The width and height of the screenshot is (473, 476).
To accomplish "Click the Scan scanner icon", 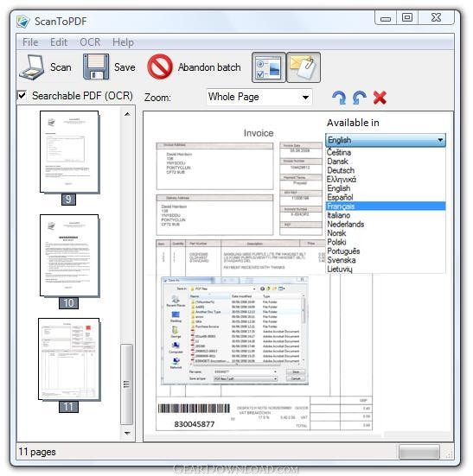I will coord(32,67).
